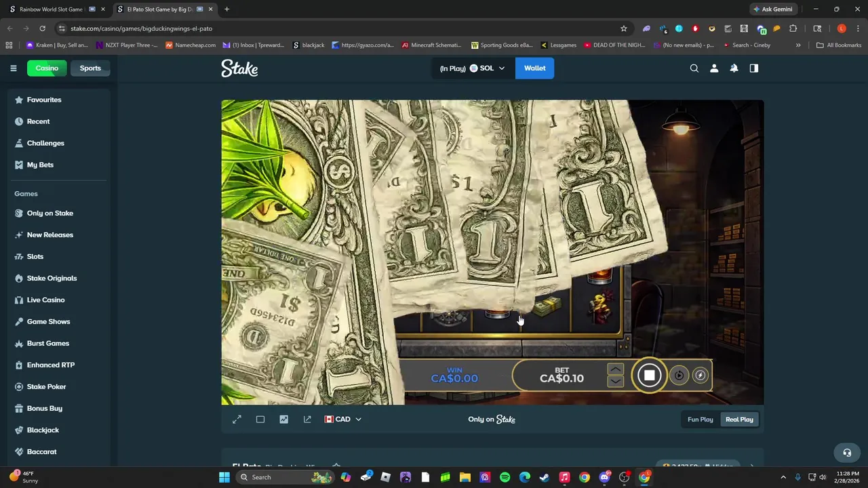The width and height of the screenshot is (868, 488).
Task: Open Chrome extensions puzzle icon
Action: click(x=793, y=28)
